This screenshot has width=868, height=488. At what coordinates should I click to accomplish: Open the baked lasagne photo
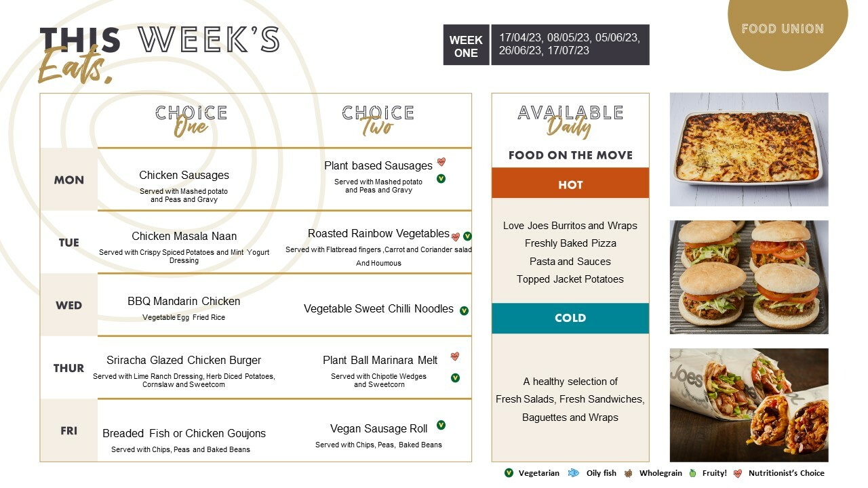pos(749,149)
